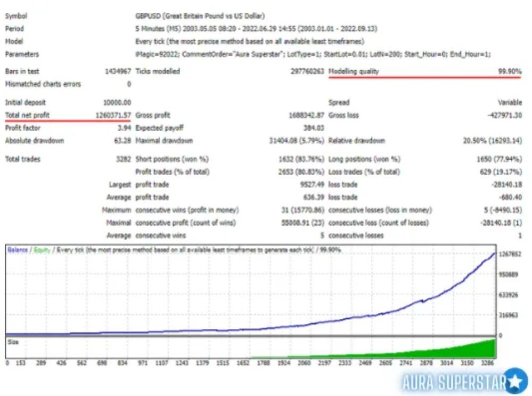This screenshot has width=532, height=396.
Task: Select the Parameters line starting with iMagic=92022
Action: 313,54
